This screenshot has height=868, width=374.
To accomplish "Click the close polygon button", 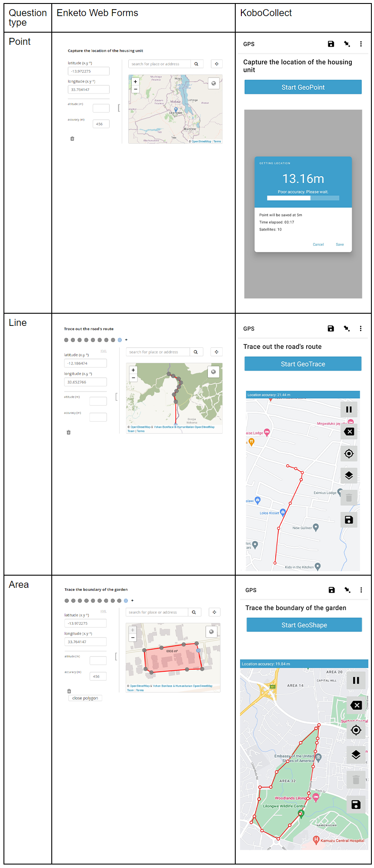I will (85, 698).
